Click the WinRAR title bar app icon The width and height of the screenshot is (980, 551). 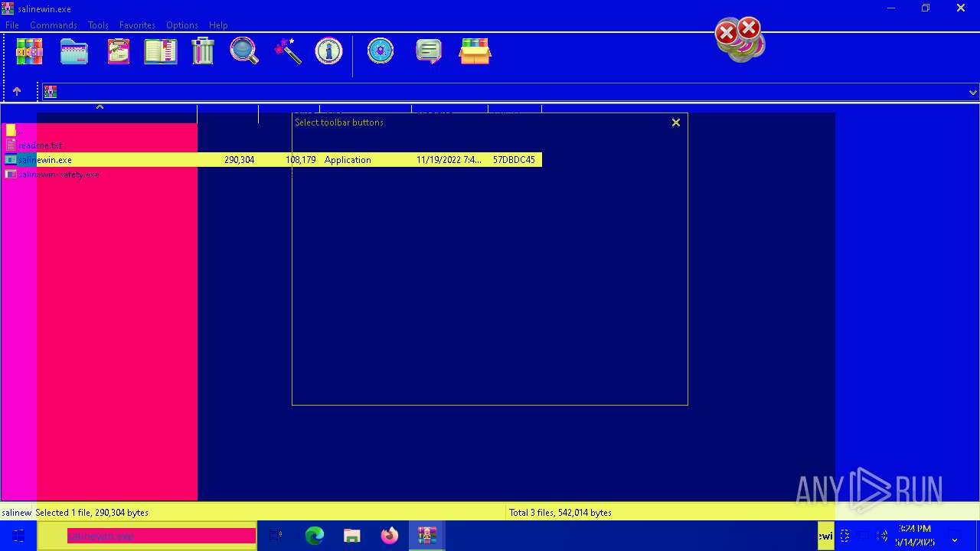point(8,8)
